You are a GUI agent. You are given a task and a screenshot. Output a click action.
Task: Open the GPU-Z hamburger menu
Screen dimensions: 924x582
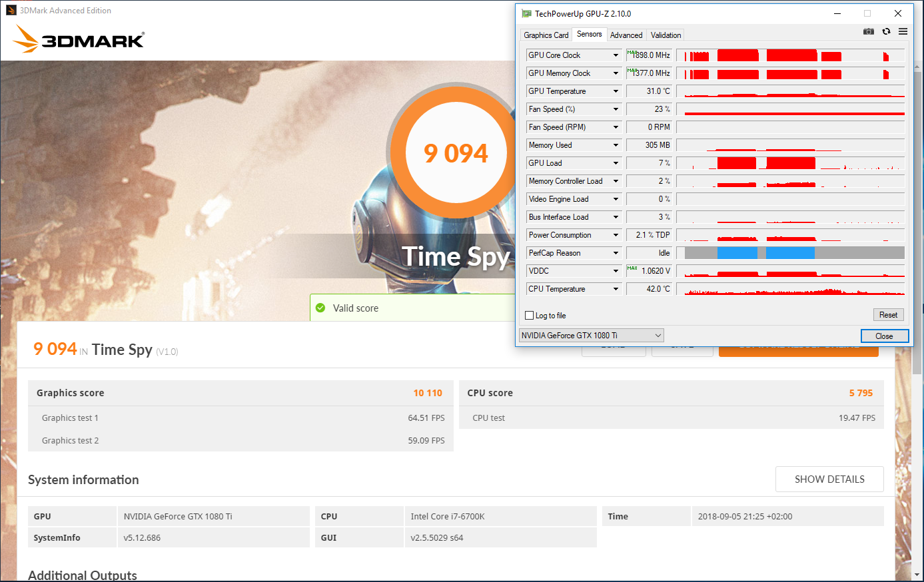click(903, 31)
